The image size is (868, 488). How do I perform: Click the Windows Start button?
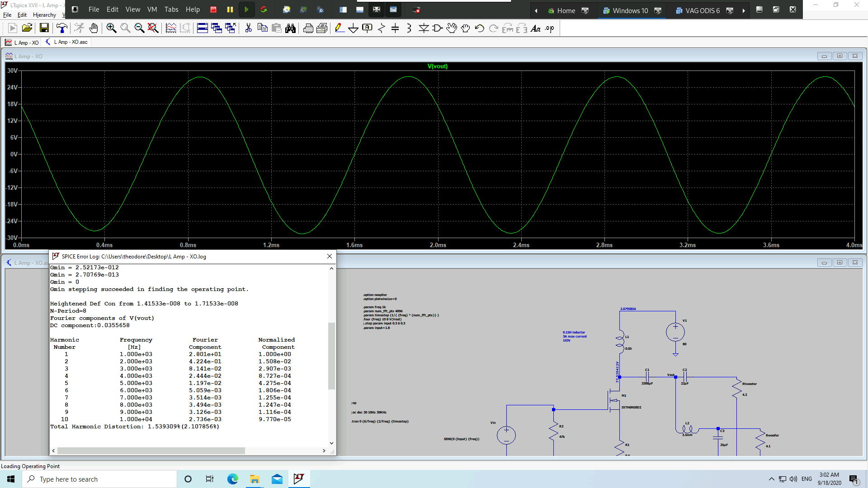(x=11, y=479)
